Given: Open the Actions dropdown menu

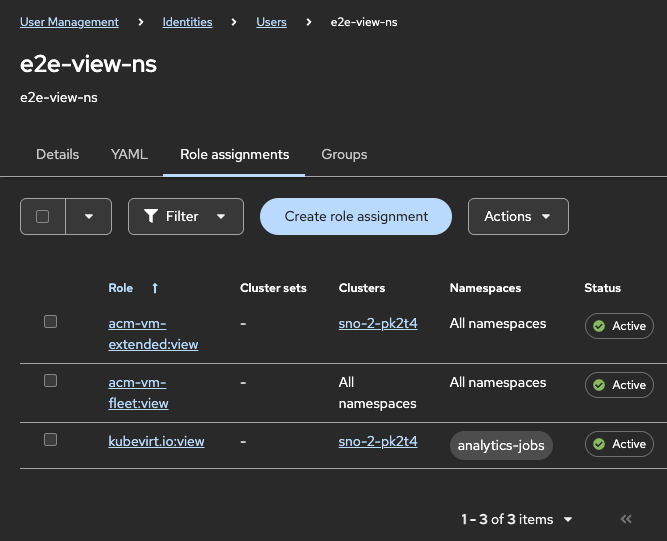Looking at the screenshot, I should point(518,216).
